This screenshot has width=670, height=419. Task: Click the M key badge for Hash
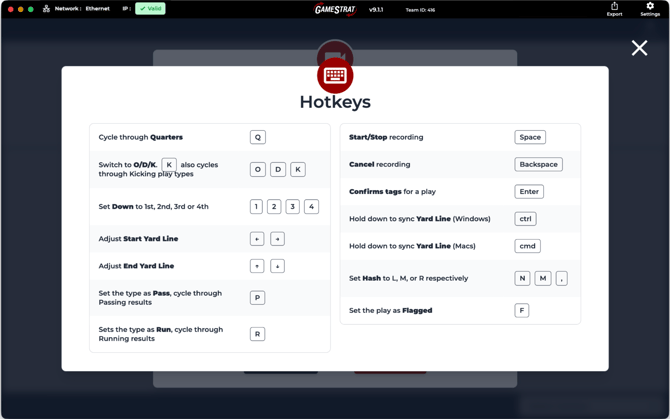pyautogui.click(x=543, y=278)
